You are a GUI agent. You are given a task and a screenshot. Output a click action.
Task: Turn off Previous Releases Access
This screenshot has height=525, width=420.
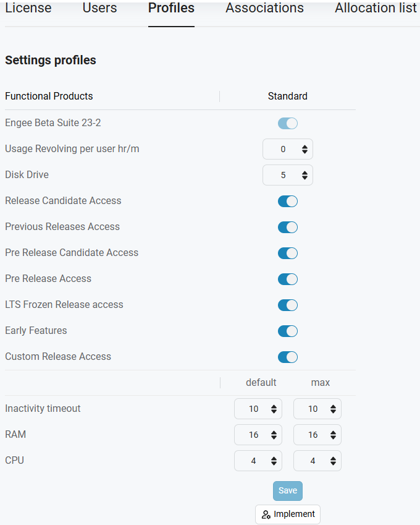(288, 227)
